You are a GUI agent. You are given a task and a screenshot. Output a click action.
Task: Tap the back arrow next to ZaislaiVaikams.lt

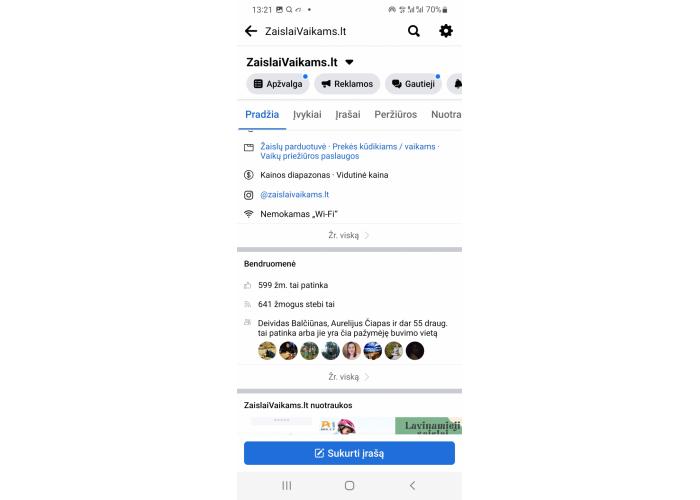pyautogui.click(x=251, y=31)
